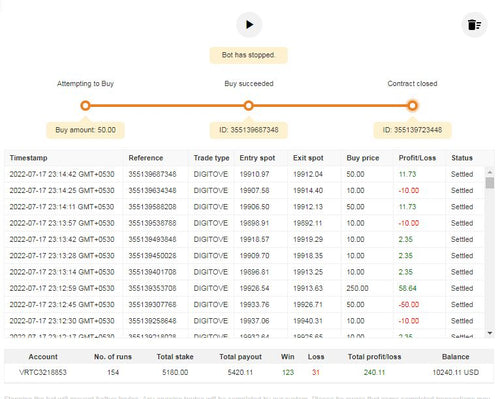Click balance 10240.11 USD
The width and height of the screenshot is (500, 399).
pyautogui.click(x=455, y=372)
